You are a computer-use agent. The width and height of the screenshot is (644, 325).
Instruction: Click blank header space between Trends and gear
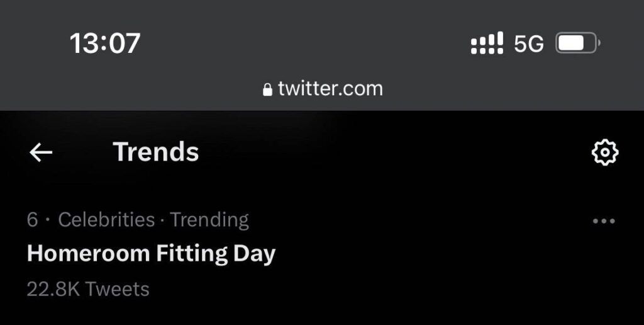click(390, 152)
